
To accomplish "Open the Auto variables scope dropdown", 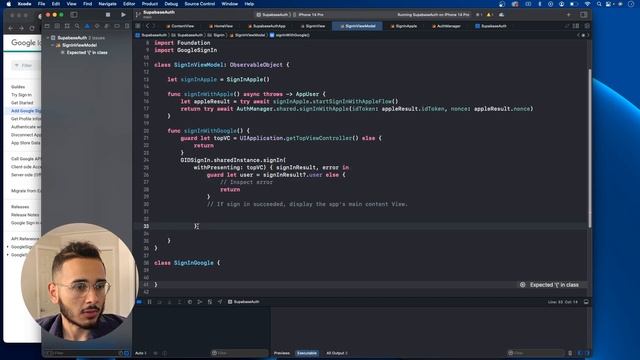I will (141, 353).
